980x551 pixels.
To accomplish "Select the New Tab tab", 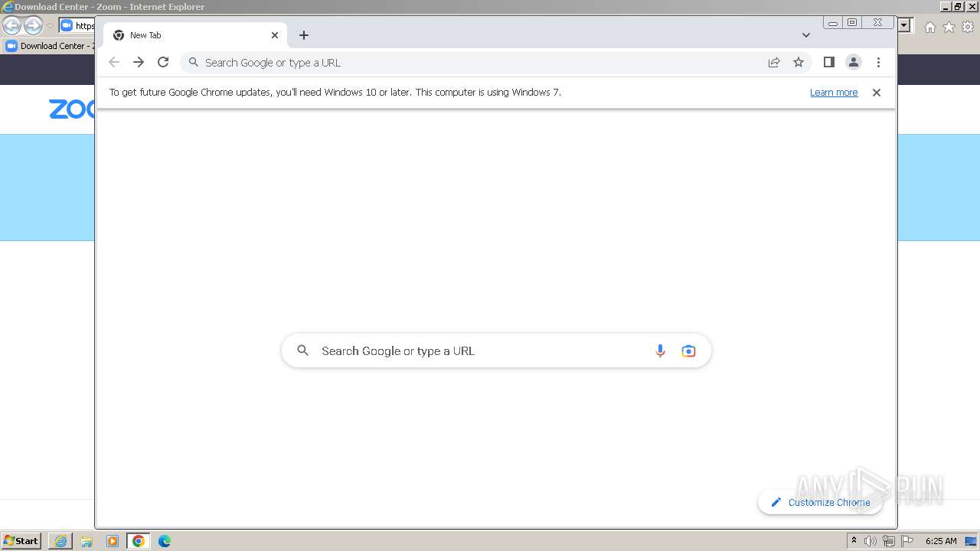I will (195, 35).
